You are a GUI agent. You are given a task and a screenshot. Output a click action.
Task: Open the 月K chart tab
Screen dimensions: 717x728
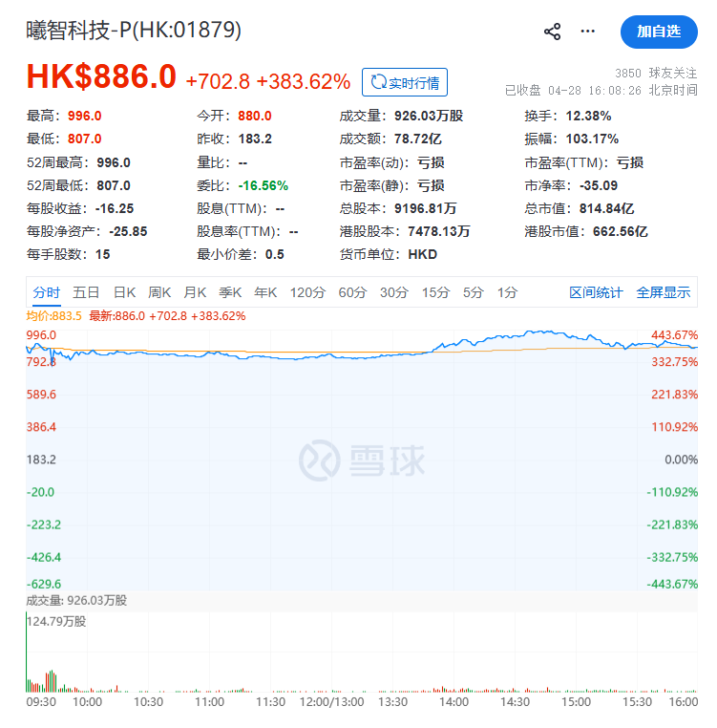195,292
